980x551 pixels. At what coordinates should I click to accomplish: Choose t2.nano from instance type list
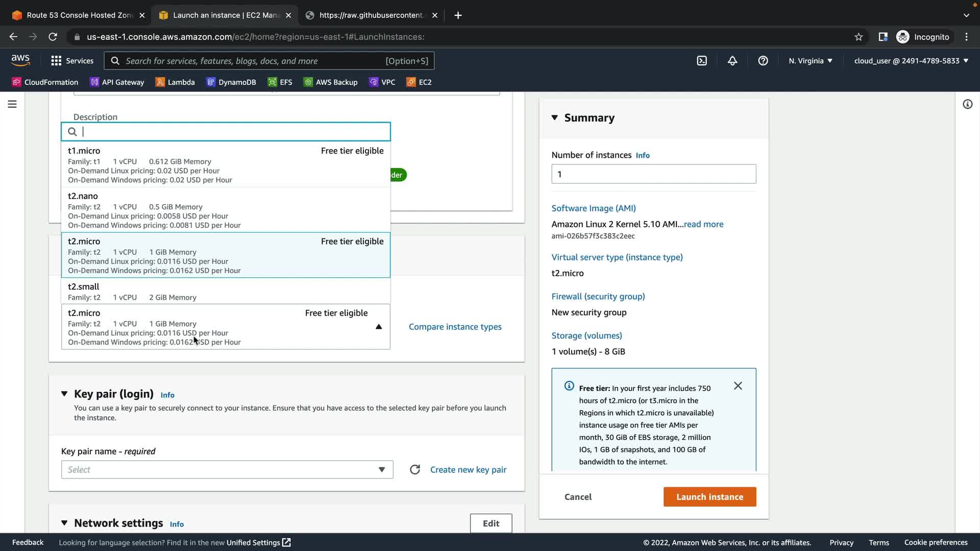point(226,210)
